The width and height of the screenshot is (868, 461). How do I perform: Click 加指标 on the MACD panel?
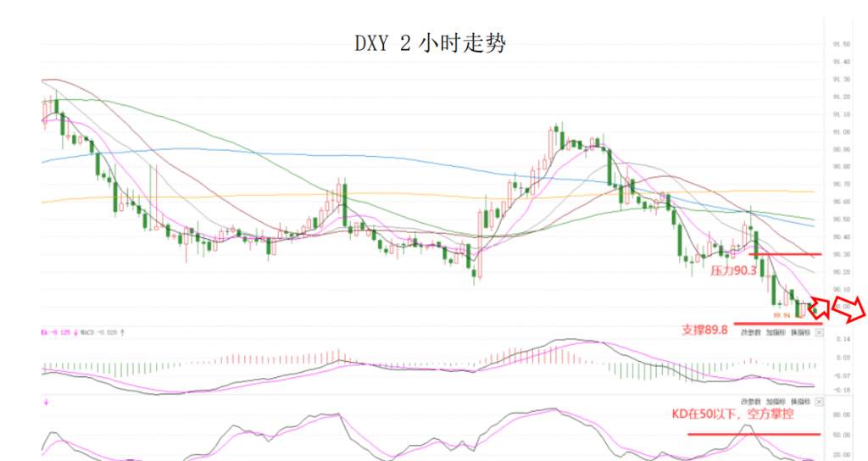click(776, 332)
